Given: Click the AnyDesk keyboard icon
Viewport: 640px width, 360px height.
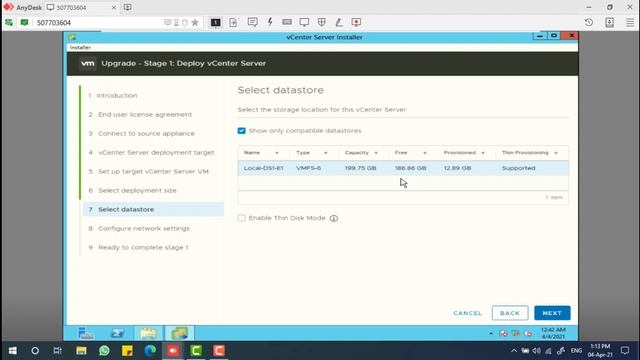Looking at the screenshot, I should (x=287, y=22).
